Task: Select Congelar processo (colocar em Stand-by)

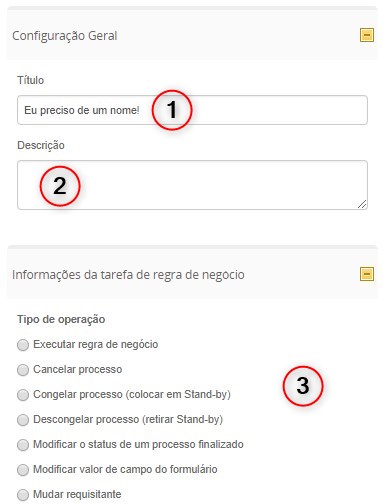Action: click(23, 395)
